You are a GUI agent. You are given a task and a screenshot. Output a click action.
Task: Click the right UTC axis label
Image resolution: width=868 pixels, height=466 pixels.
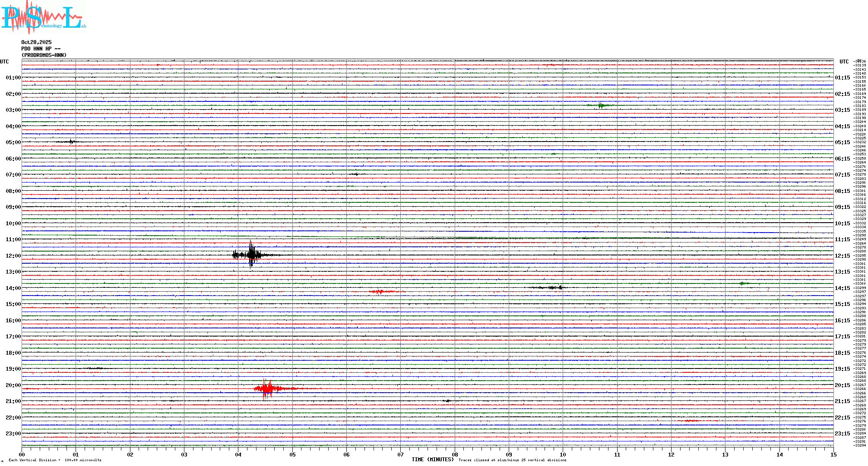[844, 62]
